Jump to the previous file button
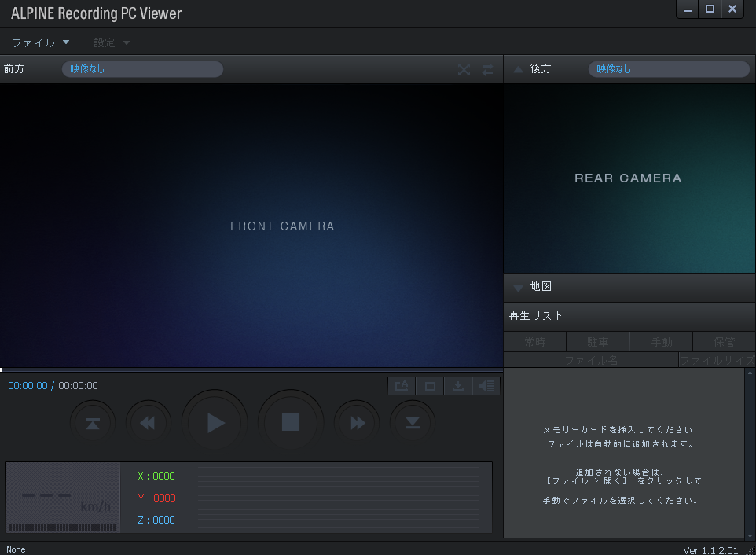The width and height of the screenshot is (756, 555). (93, 424)
